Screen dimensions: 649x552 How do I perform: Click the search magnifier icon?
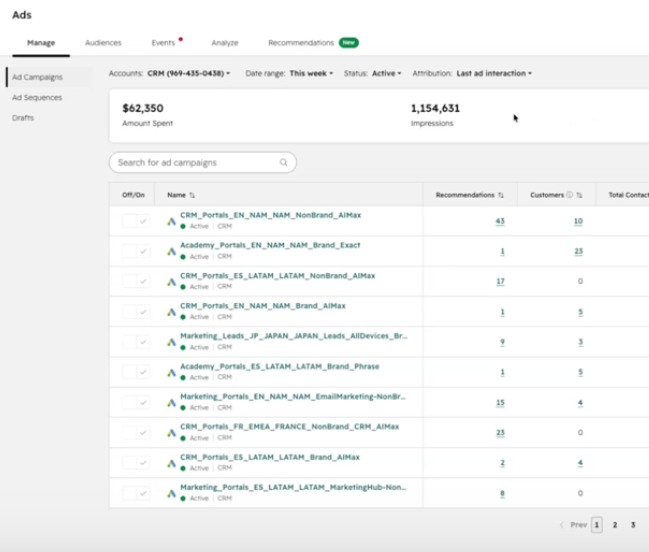(284, 162)
